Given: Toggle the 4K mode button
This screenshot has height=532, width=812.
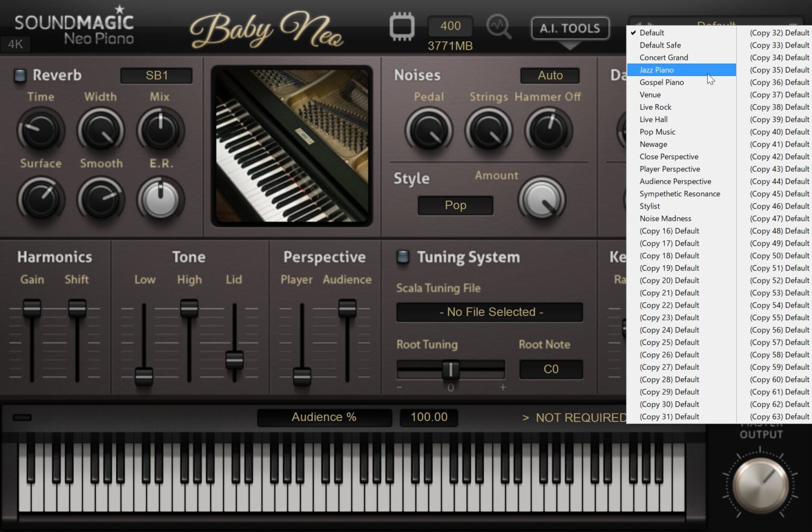Looking at the screenshot, I should [x=15, y=44].
